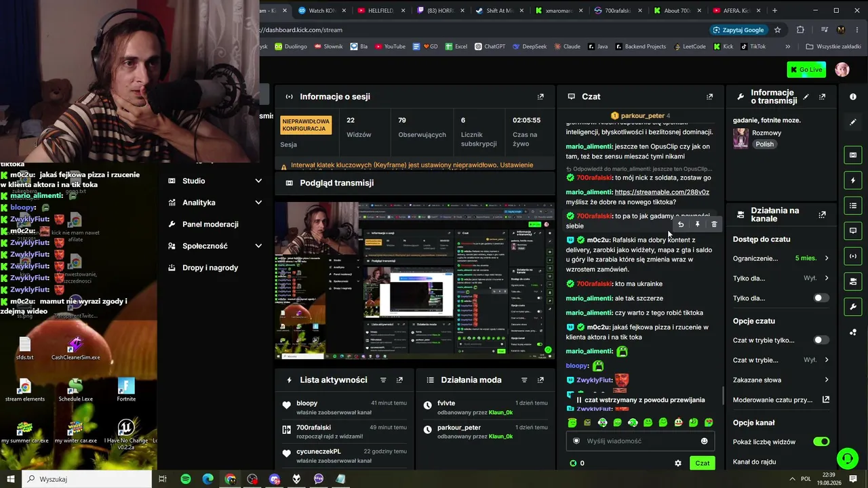Pop out the Działania moda panel

pos(540,380)
